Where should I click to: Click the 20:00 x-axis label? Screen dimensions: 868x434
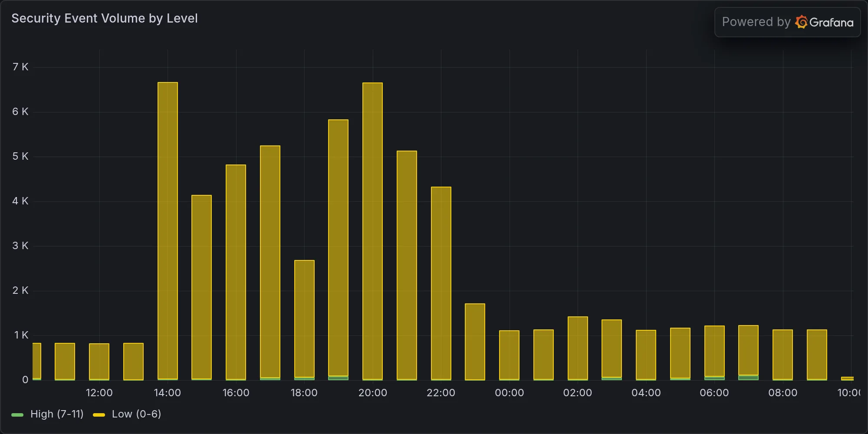[372, 393]
